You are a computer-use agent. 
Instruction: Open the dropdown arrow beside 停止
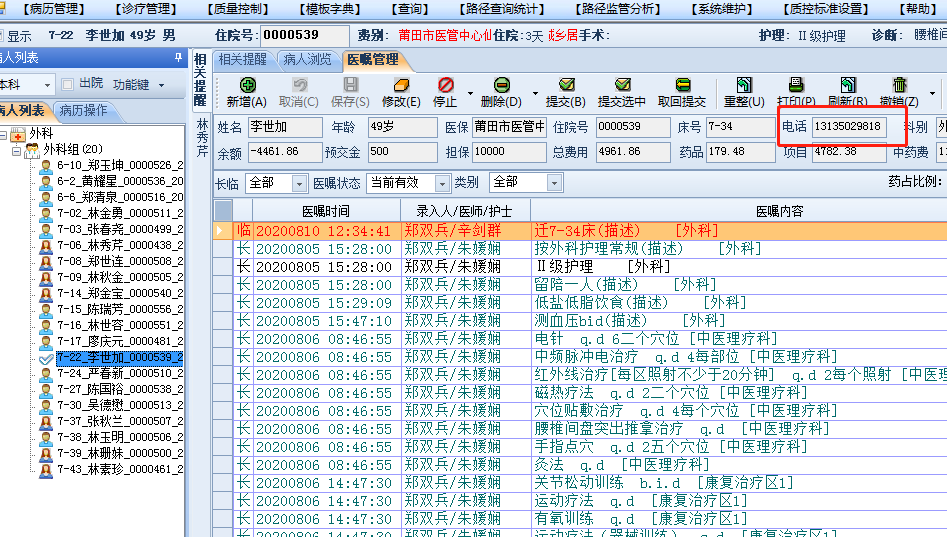point(470,94)
